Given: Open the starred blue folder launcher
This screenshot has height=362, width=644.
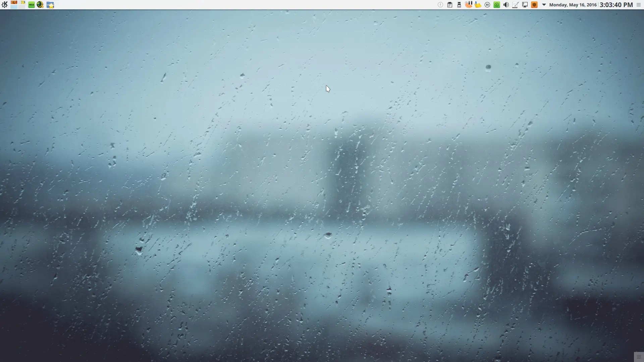Looking at the screenshot, I should point(50,5).
